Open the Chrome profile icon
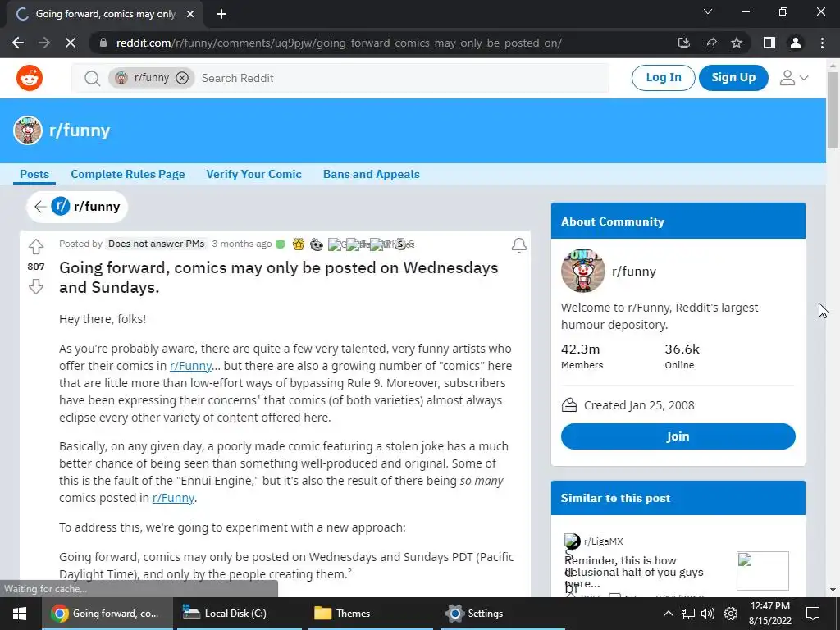The height and width of the screenshot is (630, 840). tap(796, 43)
